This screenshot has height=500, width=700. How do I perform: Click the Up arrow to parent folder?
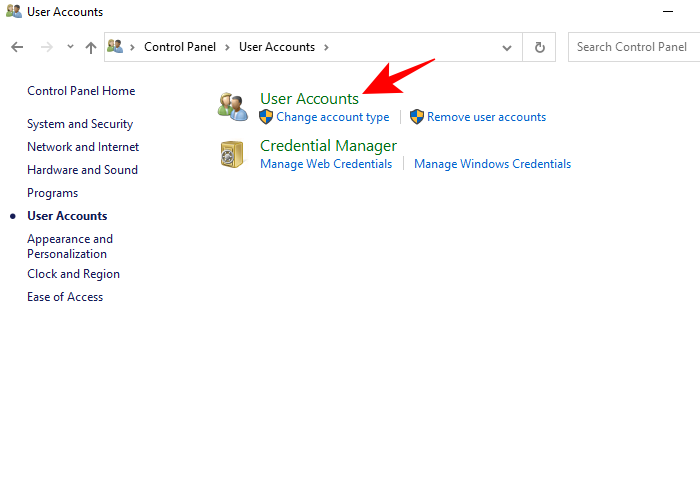pyautogui.click(x=91, y=47)
